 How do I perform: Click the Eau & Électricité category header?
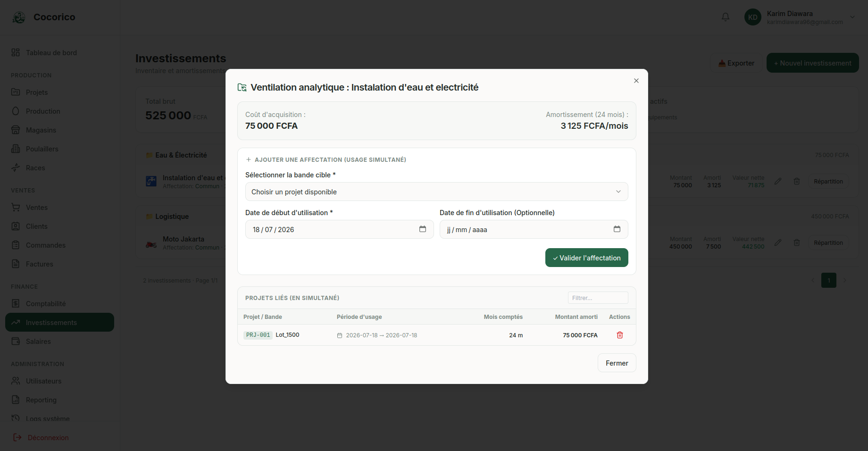point(181,155)
